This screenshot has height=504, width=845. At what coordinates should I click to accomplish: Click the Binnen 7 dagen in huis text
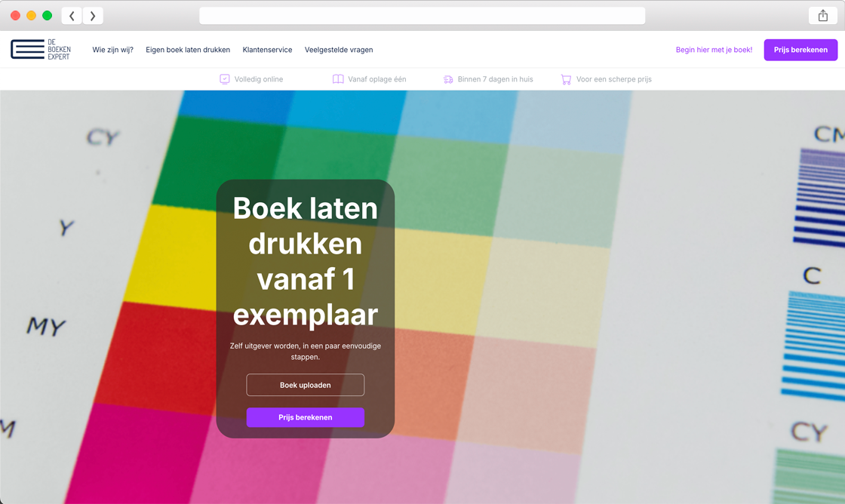[495, 79]
